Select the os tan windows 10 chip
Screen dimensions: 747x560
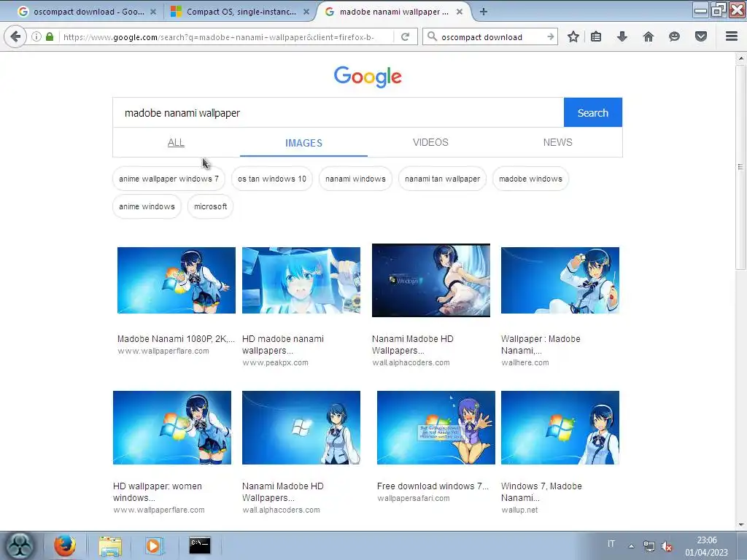point(272,179)
